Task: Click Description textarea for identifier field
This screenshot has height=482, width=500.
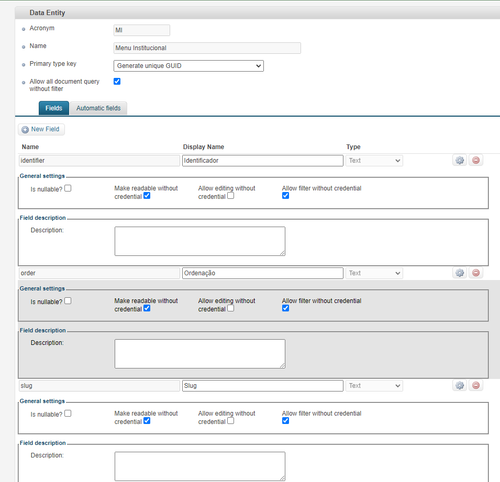Action: coord(200,241)
